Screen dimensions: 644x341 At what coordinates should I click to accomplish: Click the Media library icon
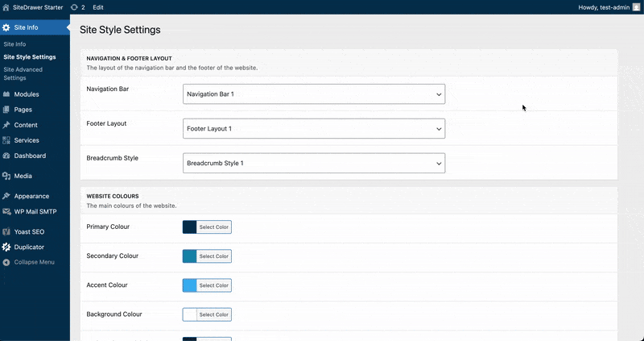tap(6, 176)
